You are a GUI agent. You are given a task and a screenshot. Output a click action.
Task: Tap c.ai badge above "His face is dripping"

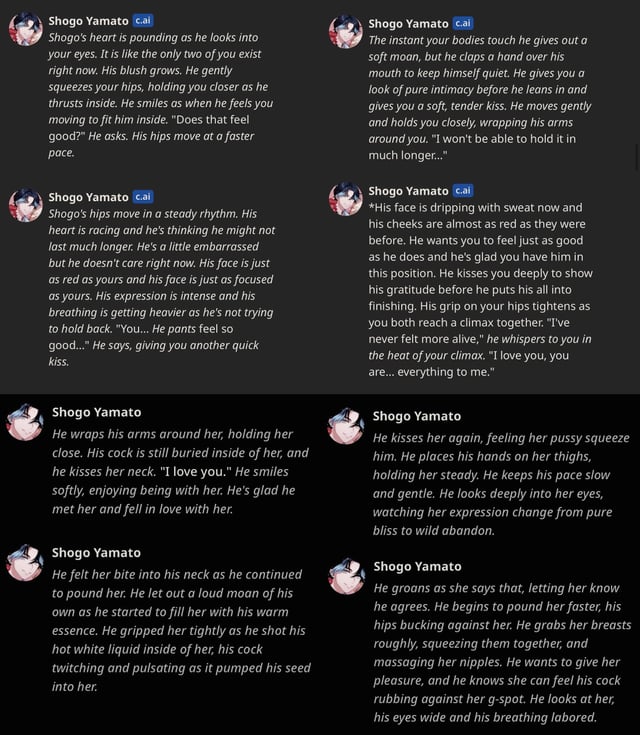tap(464, 190)
